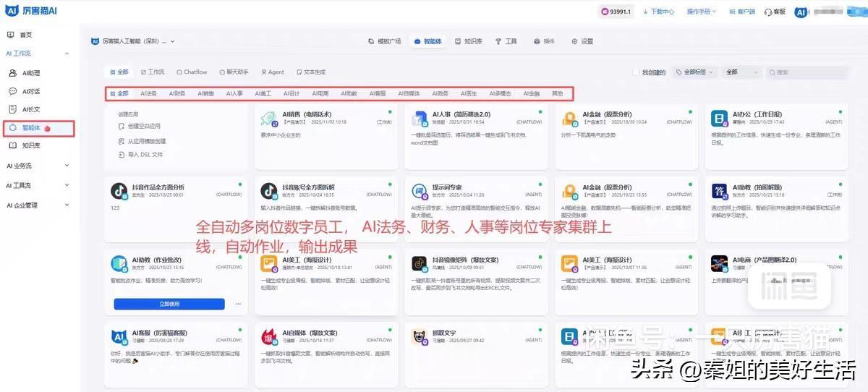Select the AI多模态 category
868x392 pixels.
500,93
